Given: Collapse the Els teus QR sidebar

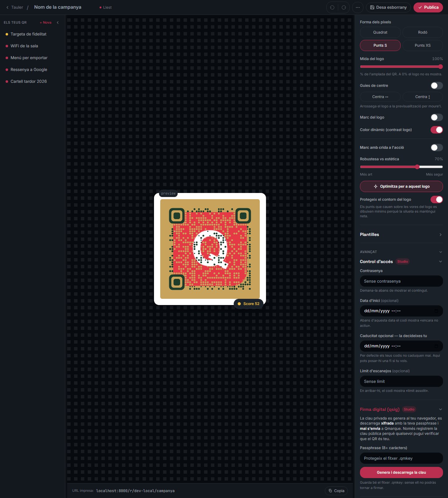Looking at the screenshot, I should tap(58, 22).
